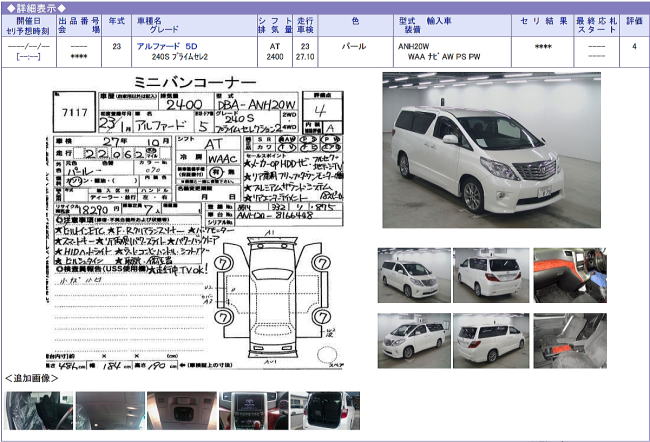This screenshot has width=650, height=442.
Task: Click the セリ結果 column header
Action: tap(543, 21)
